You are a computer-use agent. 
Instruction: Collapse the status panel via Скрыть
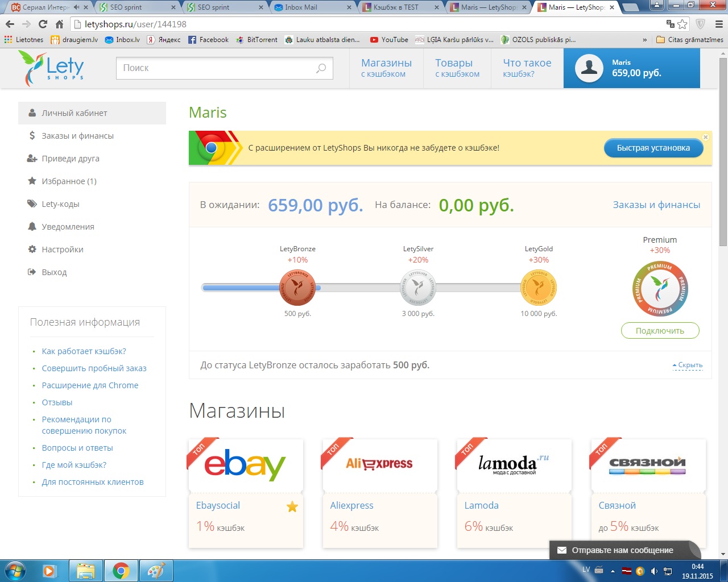(x=688, y=365)
